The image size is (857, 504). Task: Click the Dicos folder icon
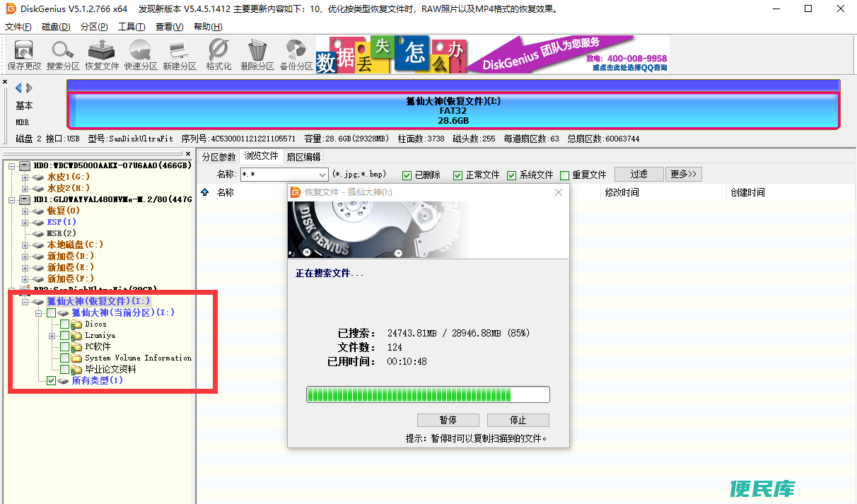tap(76, 324)
